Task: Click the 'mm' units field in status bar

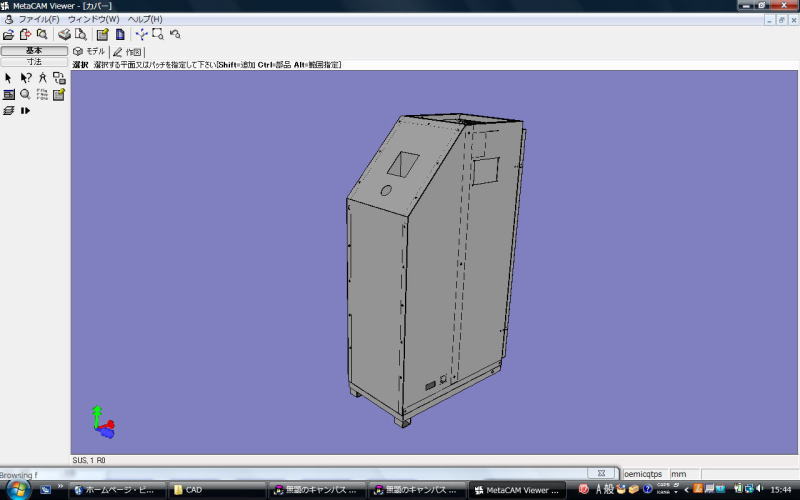Action: pyautogui.click(x=685, y=474)
